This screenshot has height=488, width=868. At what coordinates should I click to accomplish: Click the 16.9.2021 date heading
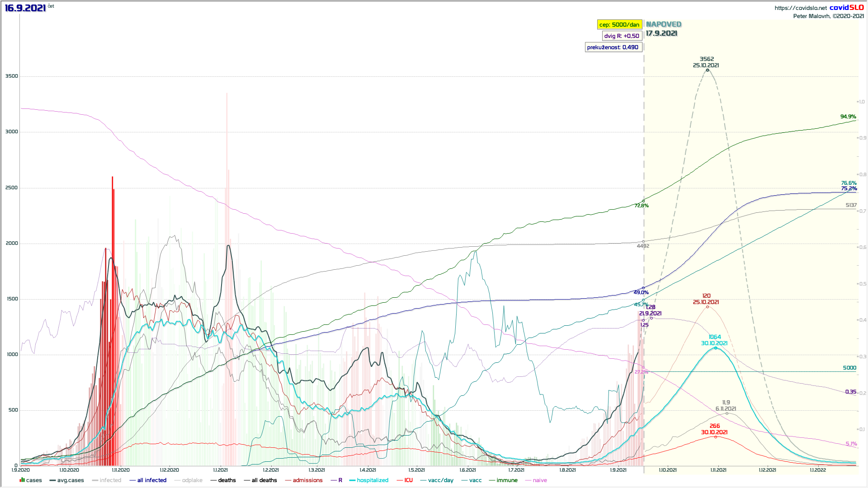[25, 8]
